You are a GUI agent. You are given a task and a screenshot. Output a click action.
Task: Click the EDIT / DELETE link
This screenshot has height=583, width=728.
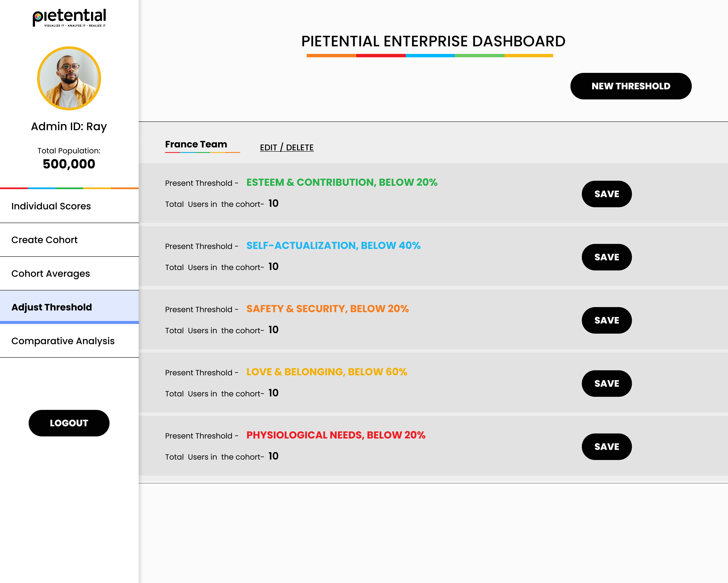286,147
